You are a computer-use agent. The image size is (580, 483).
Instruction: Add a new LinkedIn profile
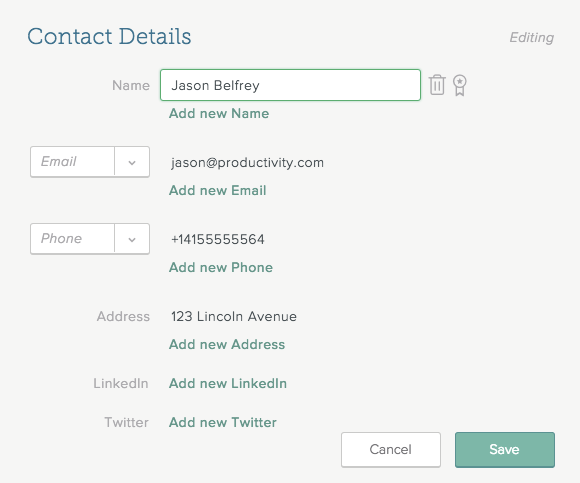tap(228, 384)
